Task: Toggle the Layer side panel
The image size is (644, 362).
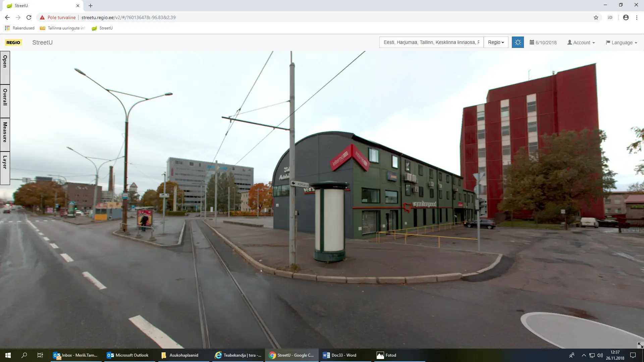Action: pyautogui.click(x=5, y=168)
